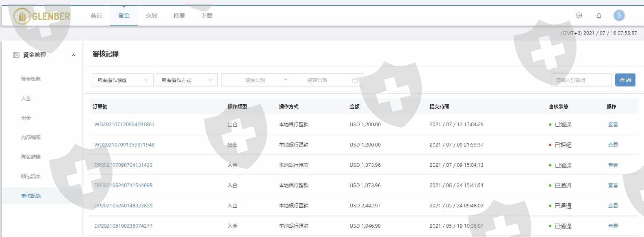Open the user avatar S menu
Screen dimensions: 644x237
click(619, 15)
